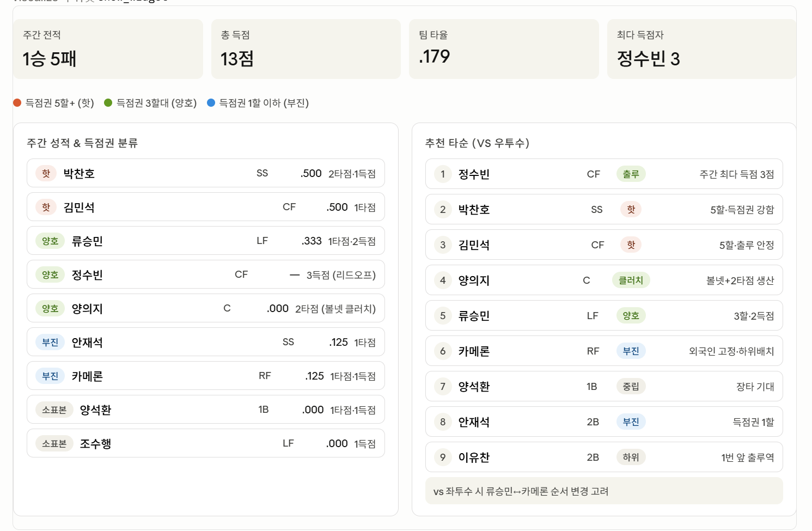Click the 추천 타순 (VS 우투수) heading

[477, 143]
